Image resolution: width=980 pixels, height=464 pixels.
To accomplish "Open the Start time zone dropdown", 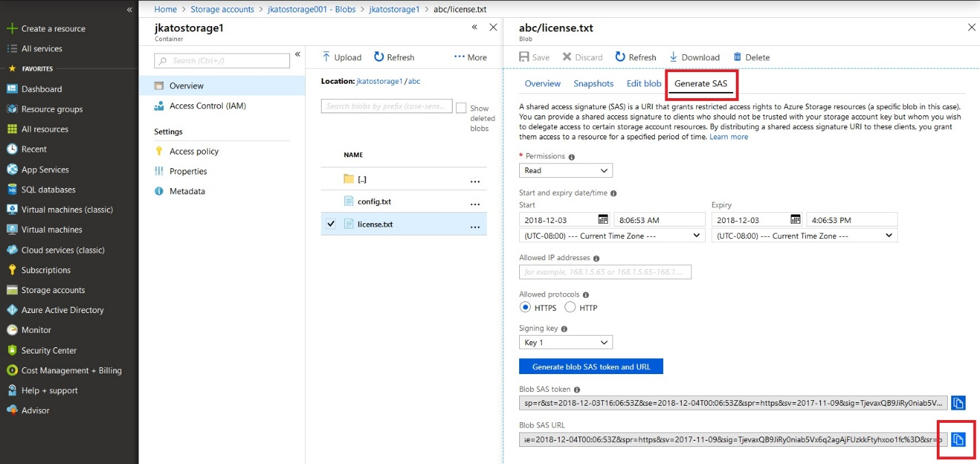I will pyautogui.click(x=612, y=235).
